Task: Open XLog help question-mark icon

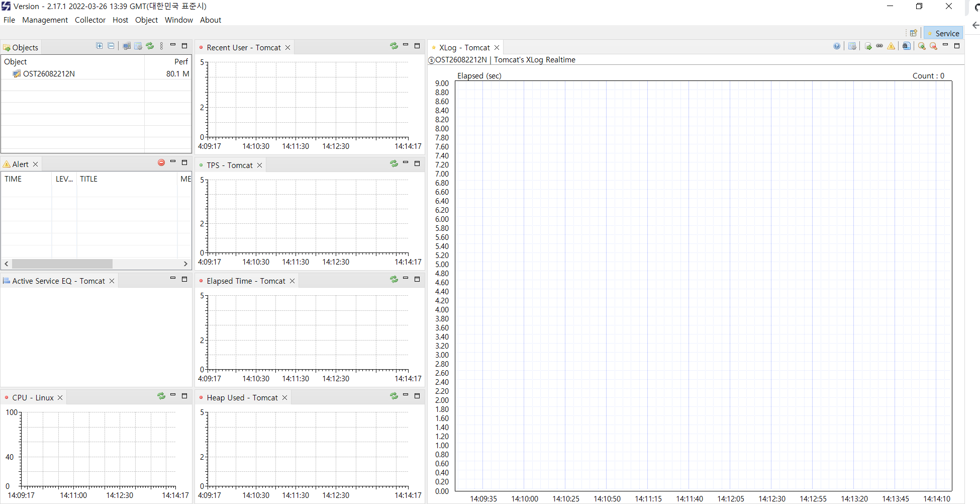Action: click(837, 46)
